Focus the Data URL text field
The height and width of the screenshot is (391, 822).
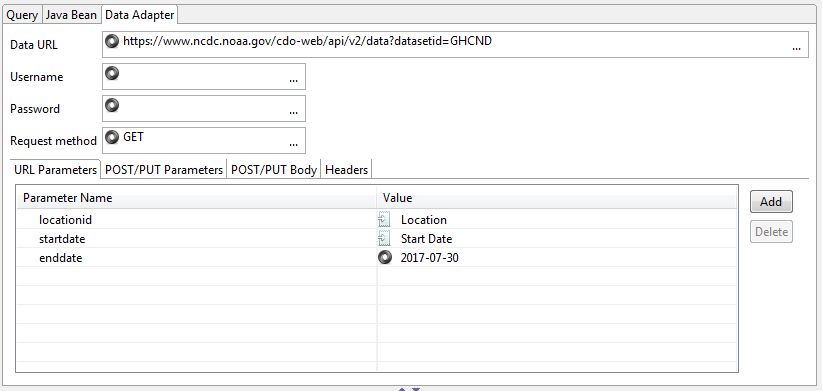pyautogui.click(x=455, y=45)
